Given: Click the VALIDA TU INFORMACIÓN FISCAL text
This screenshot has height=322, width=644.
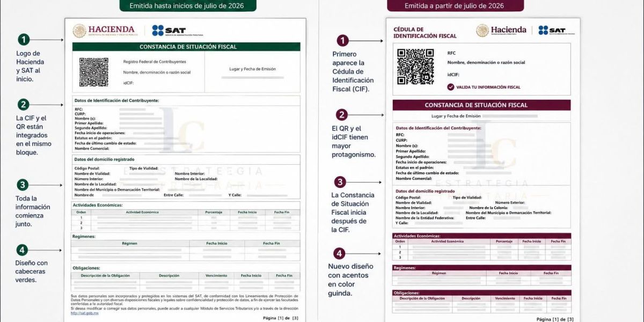Looking at the screenshot, I should 488,87.
